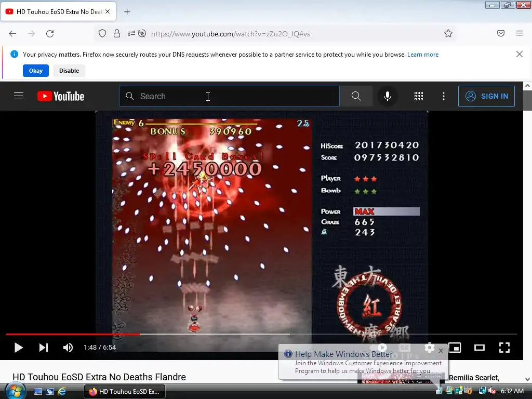Screen dimensions: 532x399
Task: Click Show Desktop quick launch icon
Action: point(37,392)
